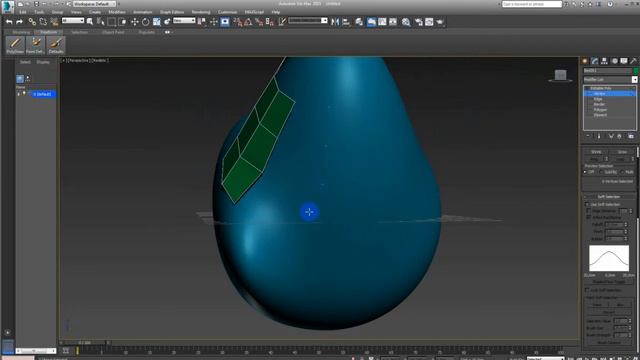
Task: Click the Use Pivot Point Center icon
Action: 202,22
